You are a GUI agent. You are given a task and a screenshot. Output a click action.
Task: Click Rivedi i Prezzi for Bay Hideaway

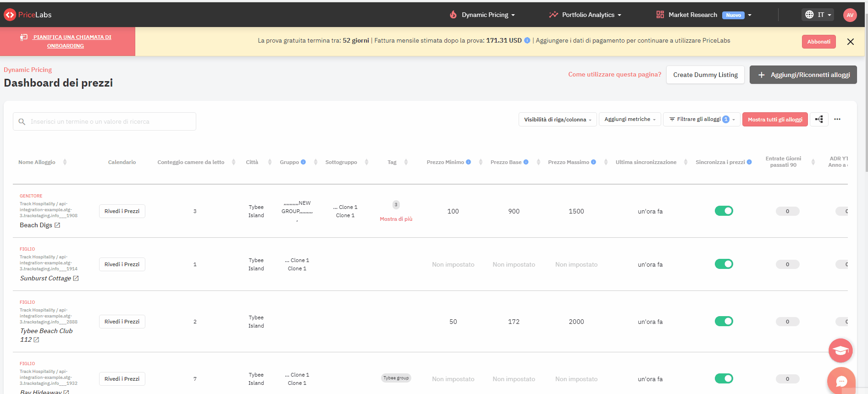tap(122, 379)
